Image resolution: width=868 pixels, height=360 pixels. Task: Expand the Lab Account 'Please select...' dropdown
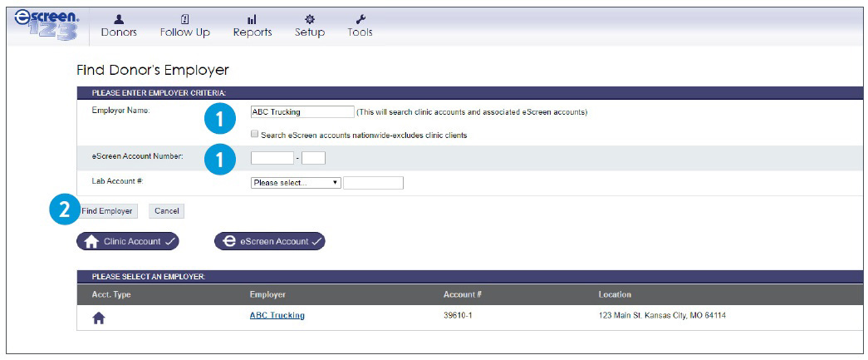coord(296,183)
